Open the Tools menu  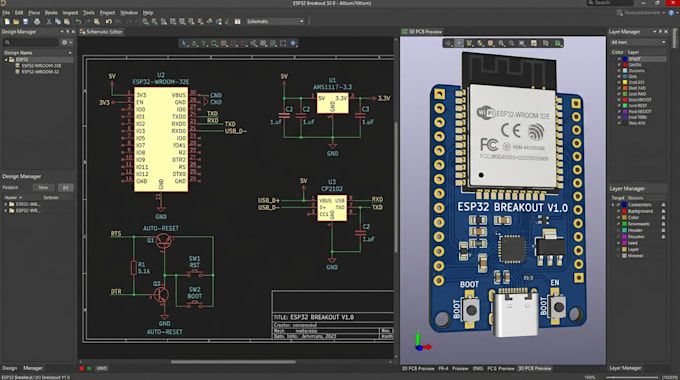tap(89, 13)
